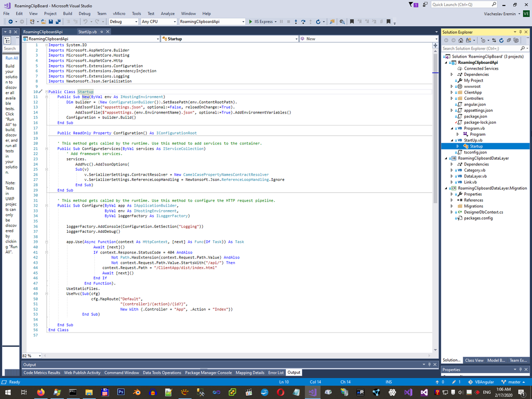Open the vMicro menu
Viewport: 532px width, 399px height.
tap(118, 14)
